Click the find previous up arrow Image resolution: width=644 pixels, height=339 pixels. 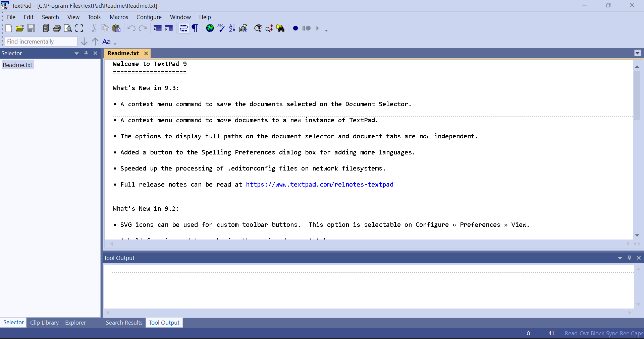click(x=95, y=42)
